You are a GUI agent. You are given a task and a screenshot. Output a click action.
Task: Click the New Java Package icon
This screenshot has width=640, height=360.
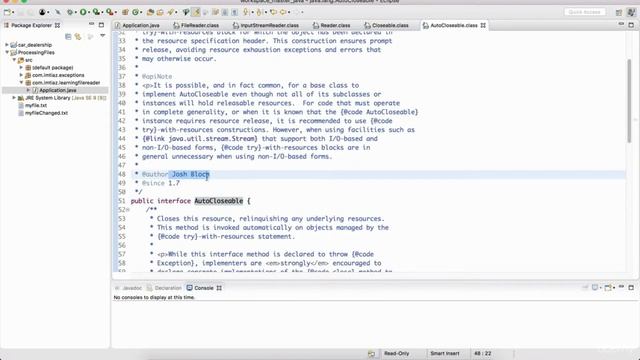click(x=125, y=12)
